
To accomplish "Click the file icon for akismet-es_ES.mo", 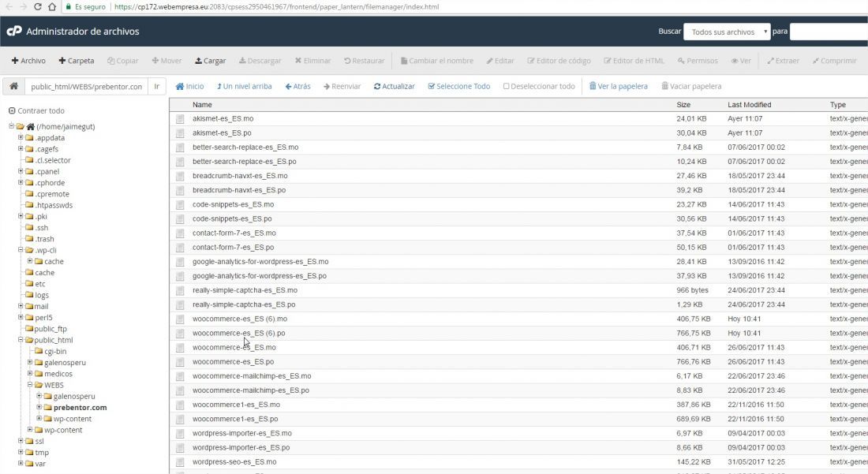I will click(180, 118).
